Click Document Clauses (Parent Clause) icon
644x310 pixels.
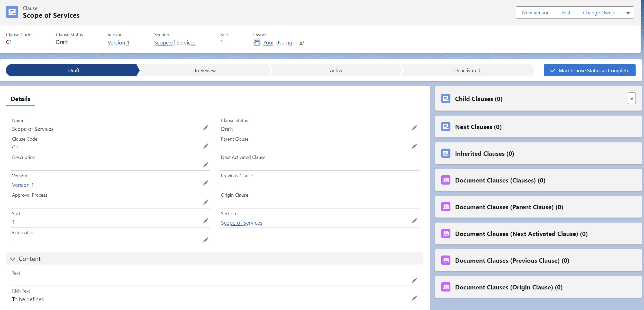[446, 207]
